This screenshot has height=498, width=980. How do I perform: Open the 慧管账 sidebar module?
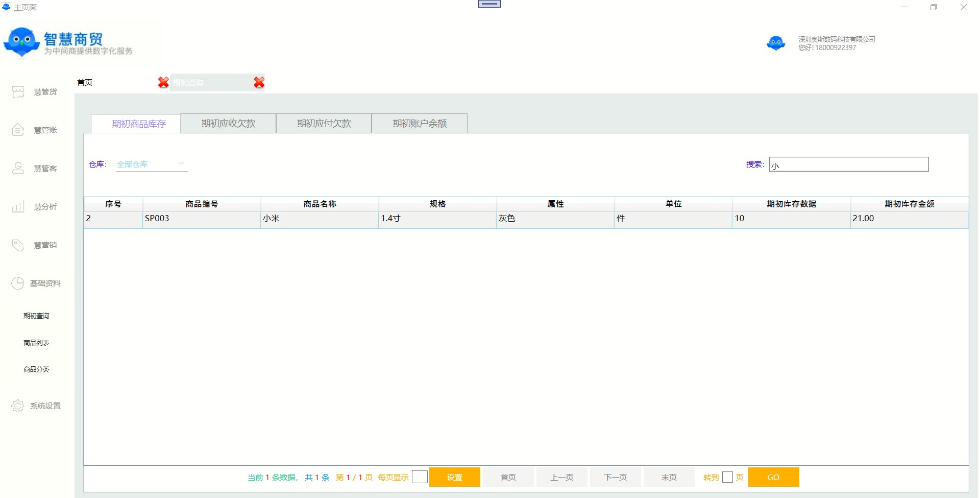pos(35,130)
